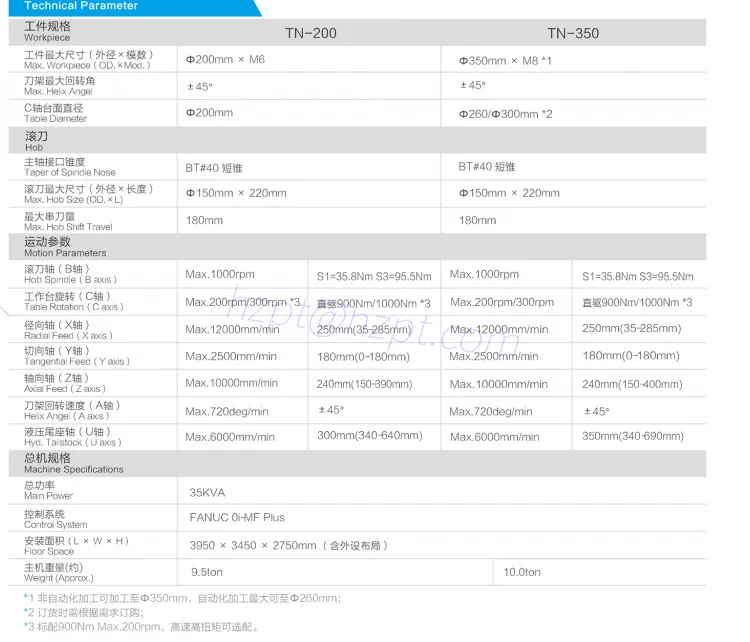Click the *1 footnote text below the table

coord(183,598)
